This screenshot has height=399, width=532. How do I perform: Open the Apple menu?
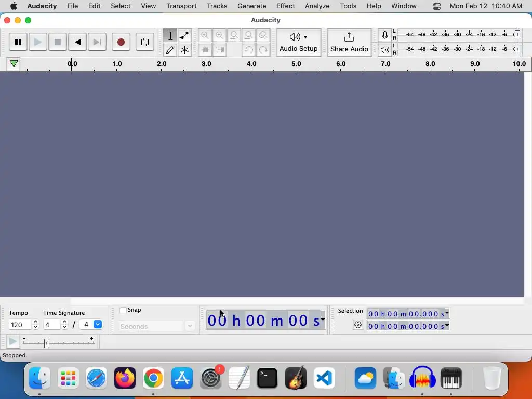(x=14, y=6)
